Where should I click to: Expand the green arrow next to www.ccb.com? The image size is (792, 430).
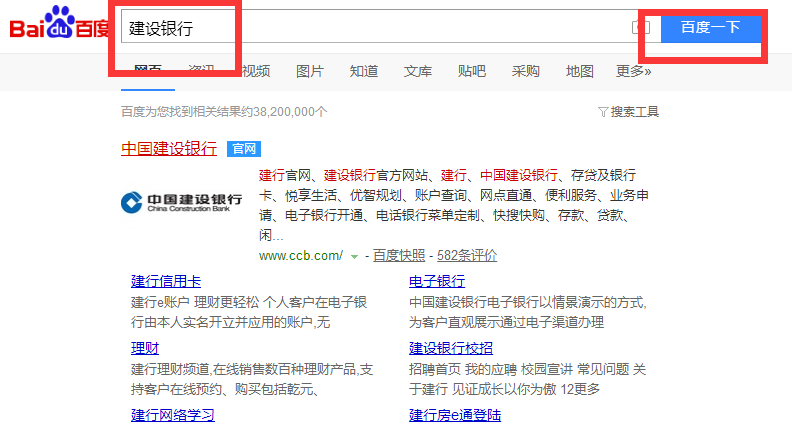tap(354, 257)
